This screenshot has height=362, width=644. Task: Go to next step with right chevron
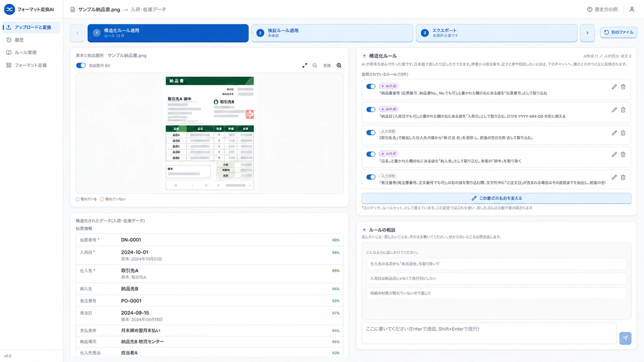coord(587,33)
